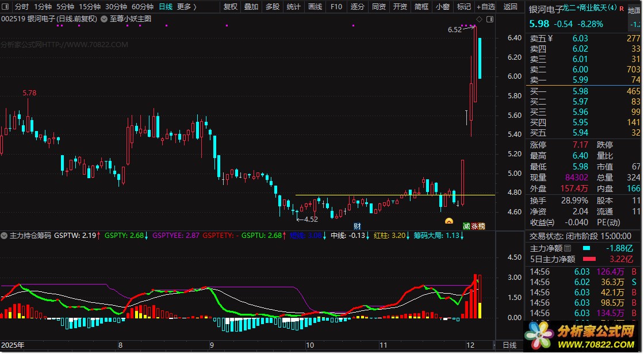Click the cyan 主力净额 color swatch
This screenshot has width=644, height=354.
(x=586, y=248)
